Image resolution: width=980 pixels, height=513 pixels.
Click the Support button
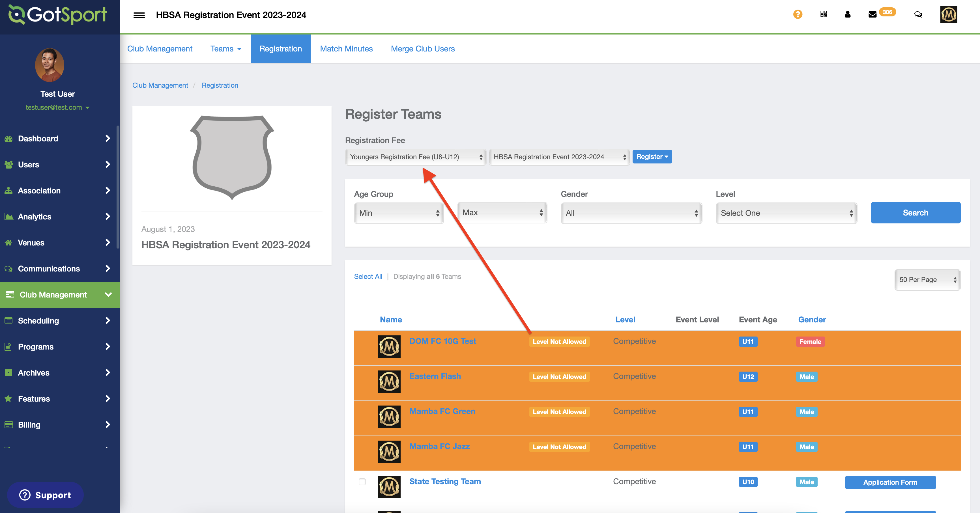(45, 495)
